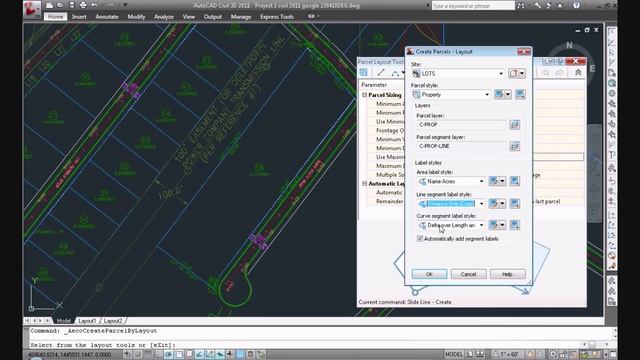Click the OK button in Create Parcels dialog
Viewport: 640px width, 360px height.
[429, 274]
